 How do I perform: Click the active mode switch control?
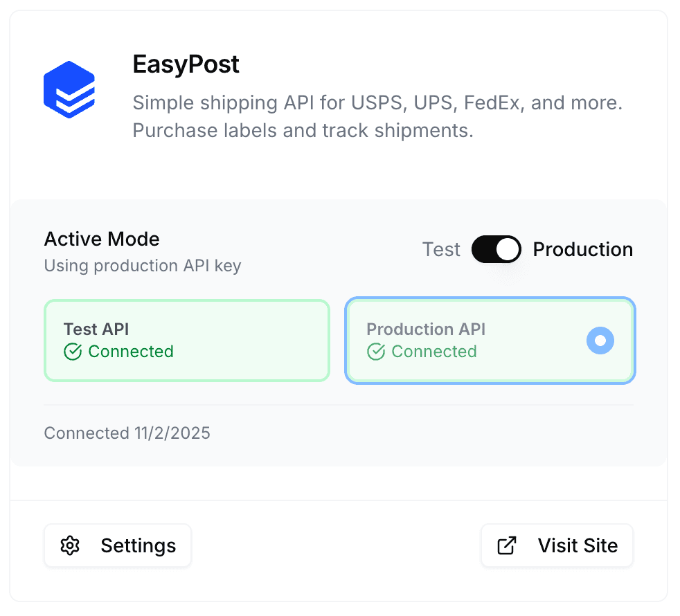click(x=496, y=249)
